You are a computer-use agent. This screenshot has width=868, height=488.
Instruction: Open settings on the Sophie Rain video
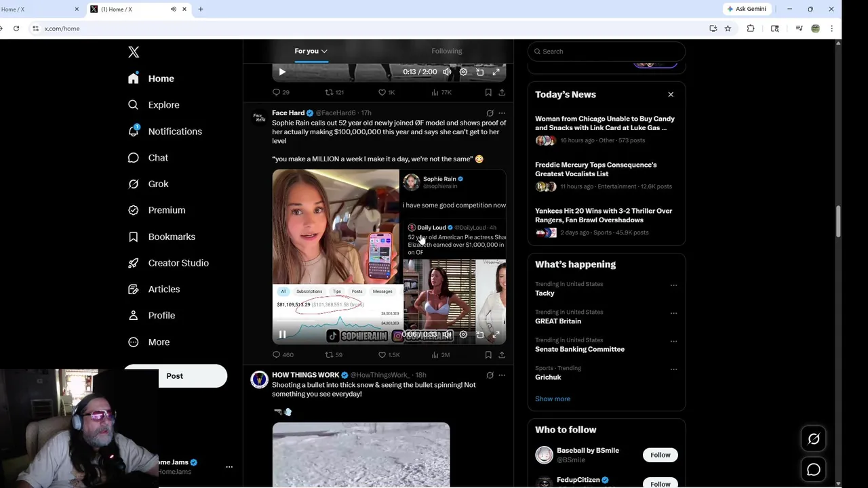463,334
